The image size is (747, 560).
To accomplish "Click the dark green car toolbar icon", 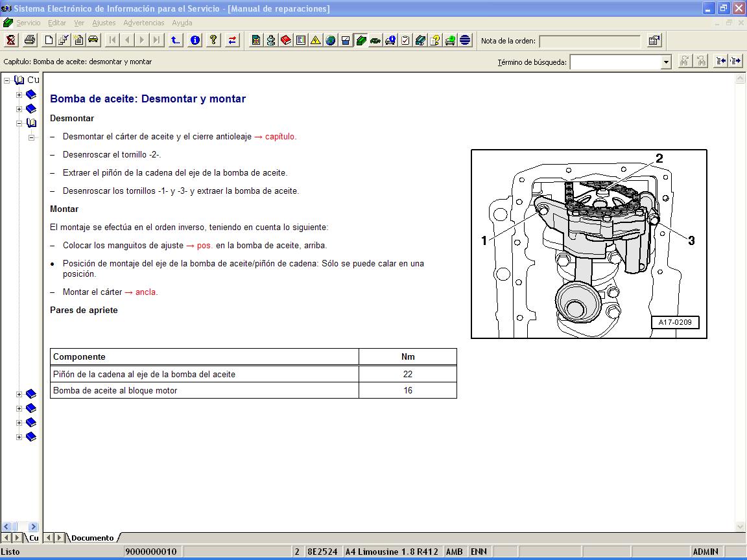I will 375,40.
